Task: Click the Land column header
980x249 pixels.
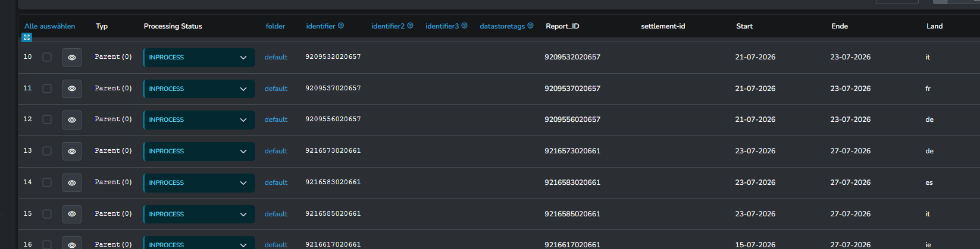Action: 934,26
